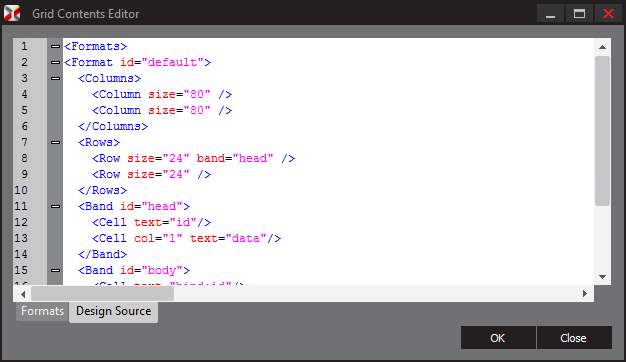Place cursor on "<Columns>" opening tag
This screenshot has height=362, width=626.
pos(109,78)
